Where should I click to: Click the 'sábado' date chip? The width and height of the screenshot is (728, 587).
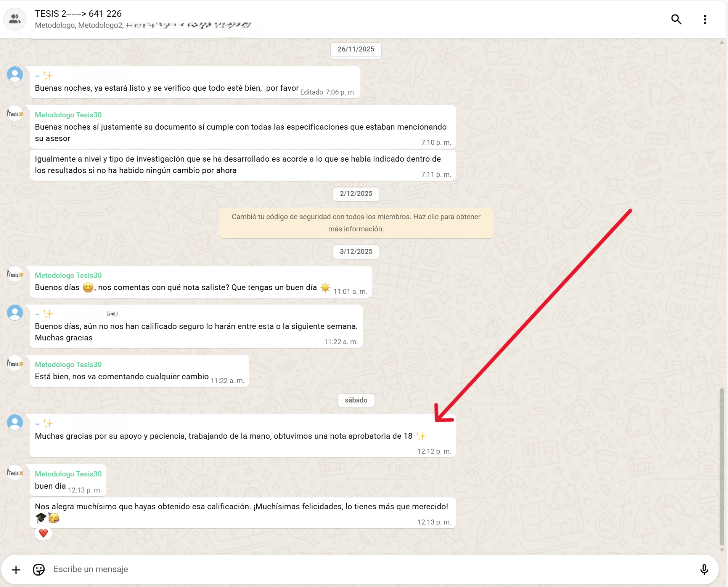click(x=356, y=400)
